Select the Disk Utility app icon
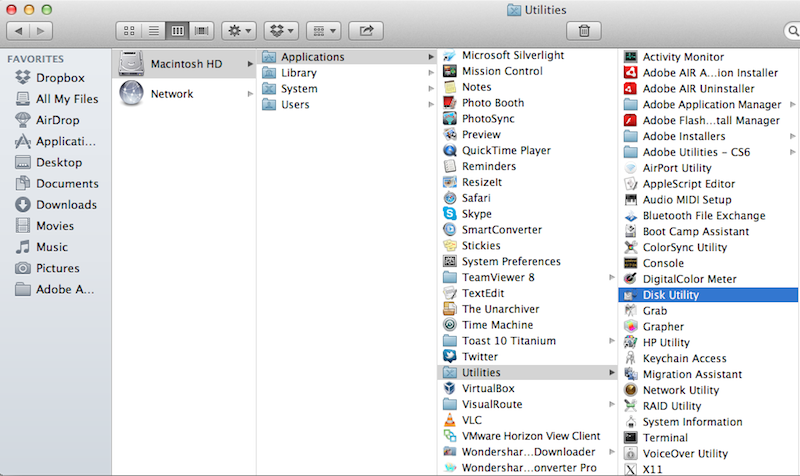This screenshot has width=800, height=476. (630, 295)
